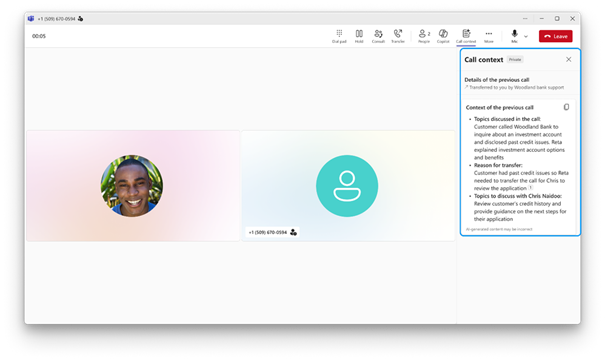Click the citation reference number 1
This screenshot has width=605, height=361.
pyautogui.click(x=531, y=188)
